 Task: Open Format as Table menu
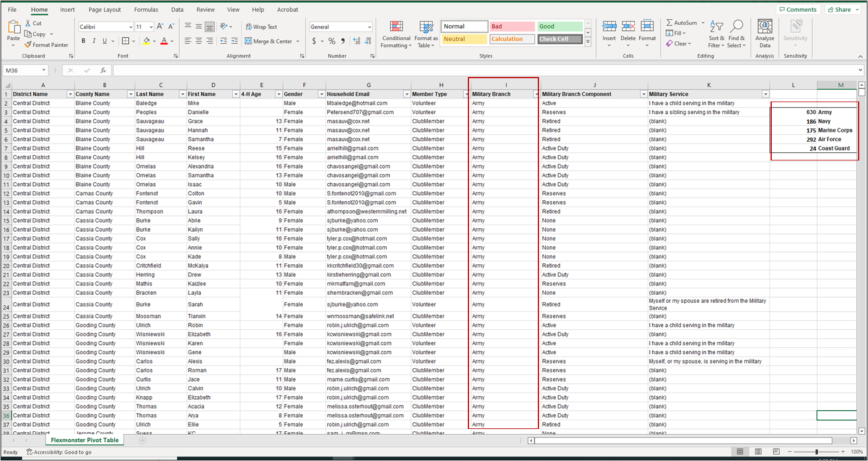pos(426,34)
